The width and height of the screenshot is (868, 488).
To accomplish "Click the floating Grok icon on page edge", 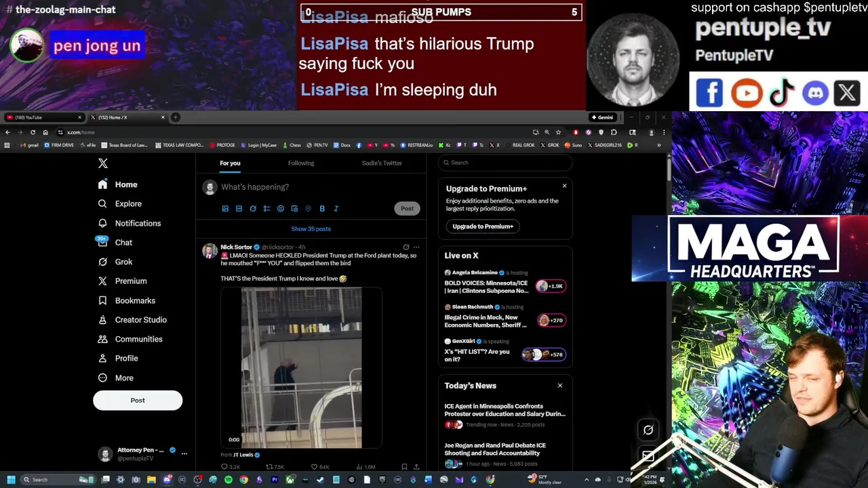I will 648,430.
